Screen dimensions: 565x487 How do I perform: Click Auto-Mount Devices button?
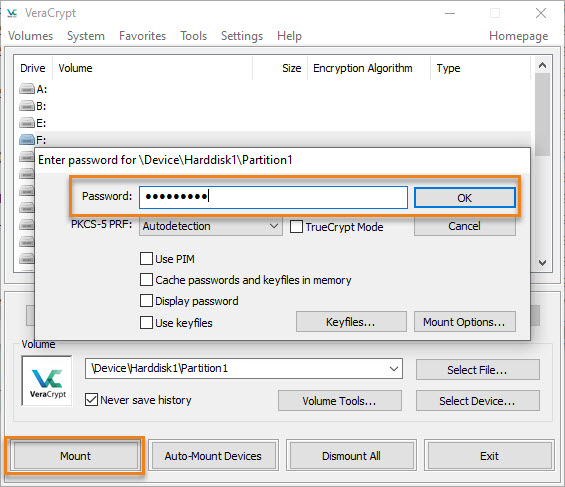click(213, 456)
